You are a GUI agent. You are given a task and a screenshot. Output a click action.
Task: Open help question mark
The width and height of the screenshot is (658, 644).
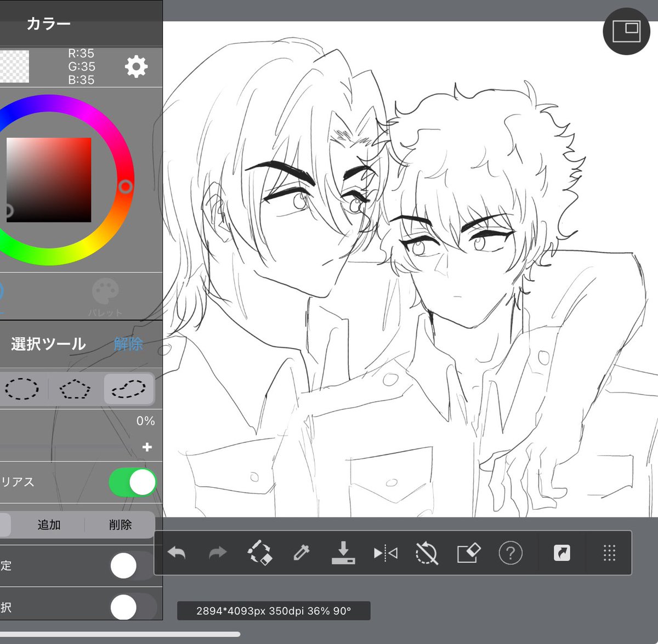(510, 553)
